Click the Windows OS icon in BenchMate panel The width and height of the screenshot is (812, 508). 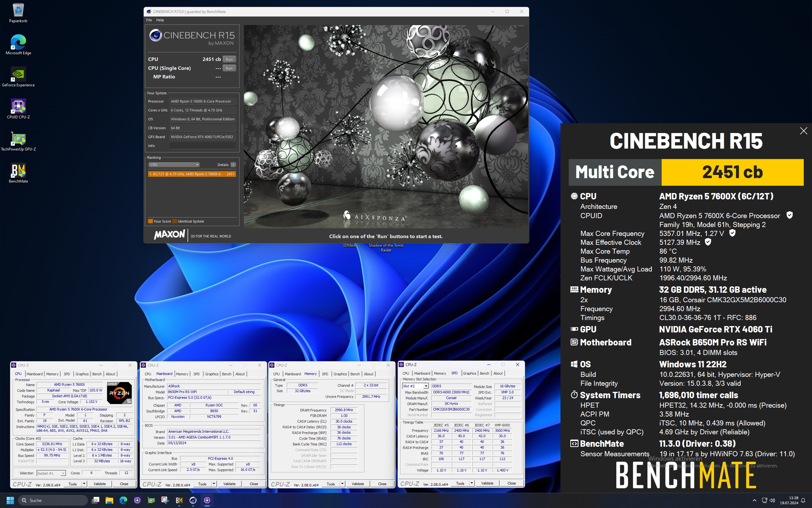pos(574,364)
